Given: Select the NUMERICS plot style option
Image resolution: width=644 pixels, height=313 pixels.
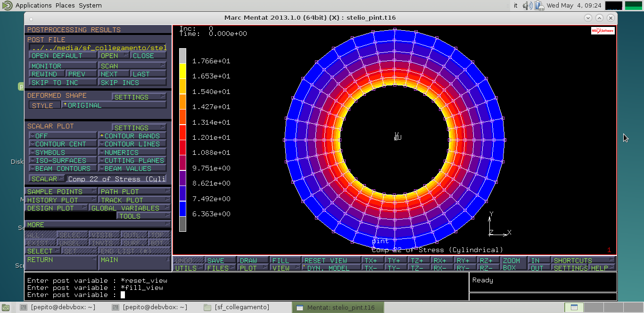Looking at the screenshot, I should click(132, 152).
